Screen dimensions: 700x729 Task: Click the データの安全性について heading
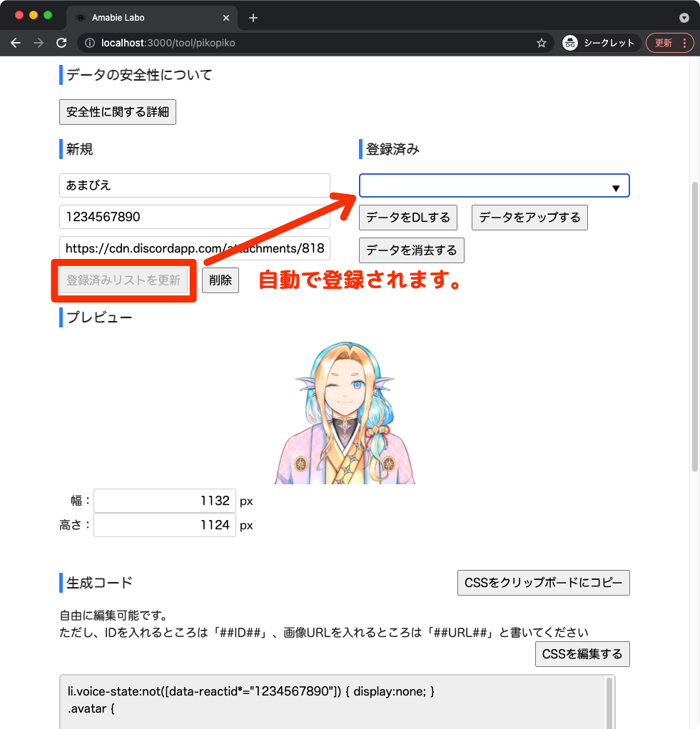pyautogui.click(x=139, y=75)
